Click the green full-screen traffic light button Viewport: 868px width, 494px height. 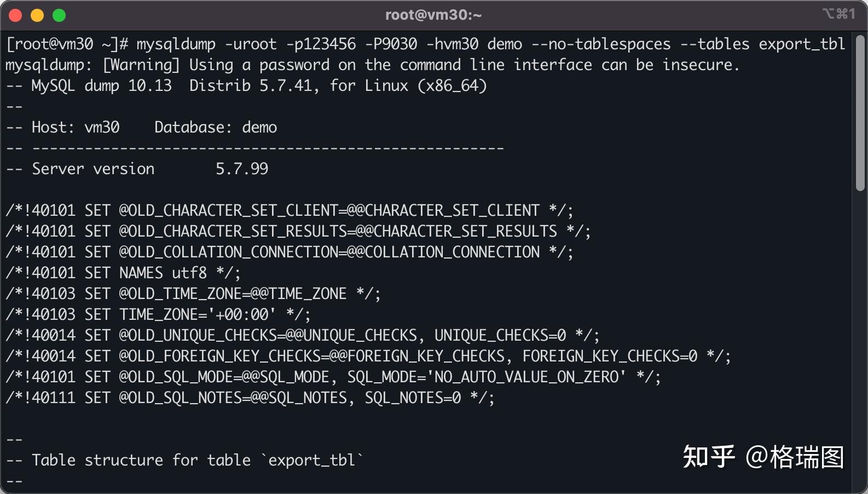[58, 15]
